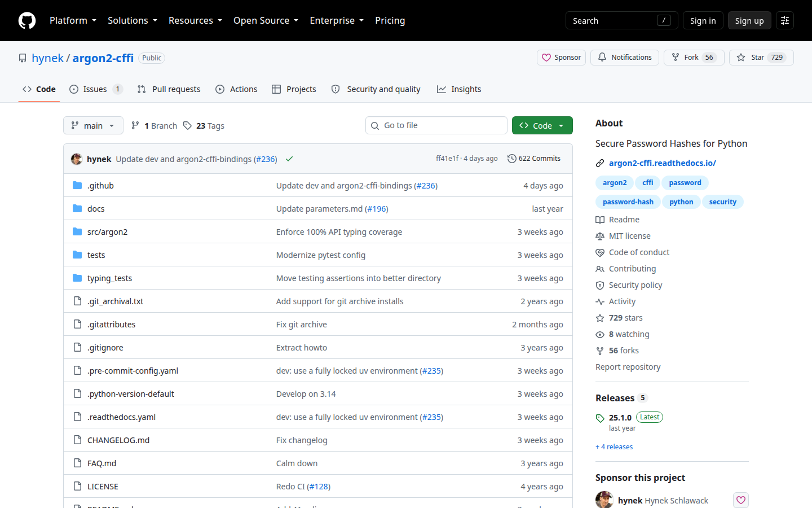Select the password-hash topic tag
The width and height of the screenshot is (812, 508).
pos(628,202)
